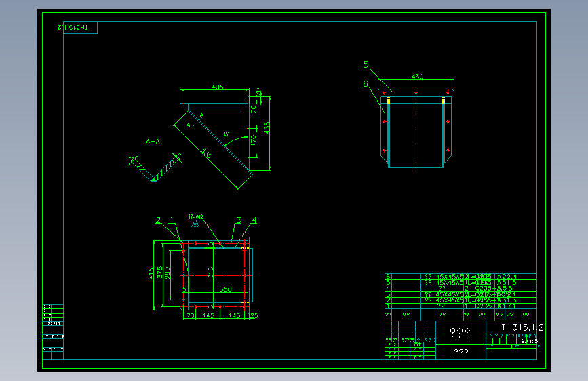Select the 535 diagonal dimension text

click(207, 153)
